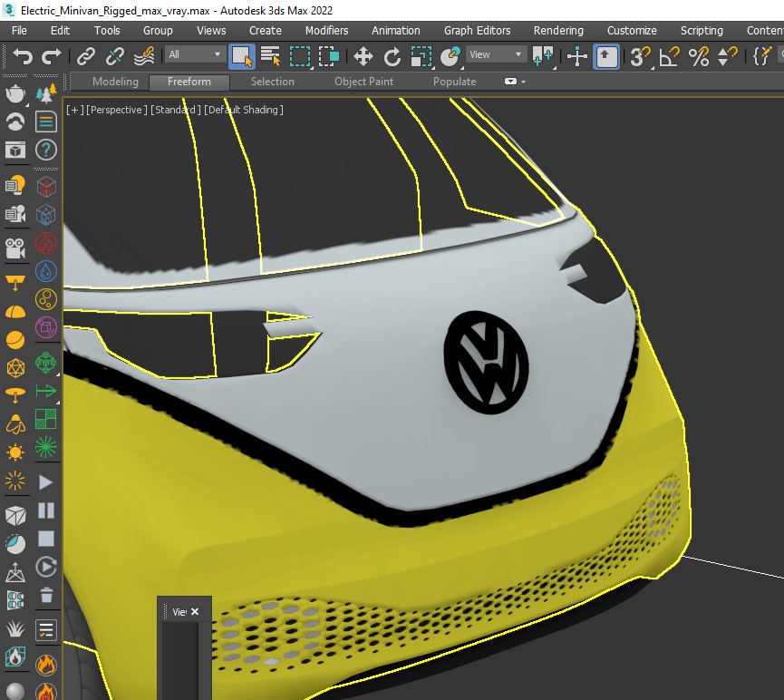The image size is (784, 700).
Task: Click the teapot render icon
Action: (15, 93)
